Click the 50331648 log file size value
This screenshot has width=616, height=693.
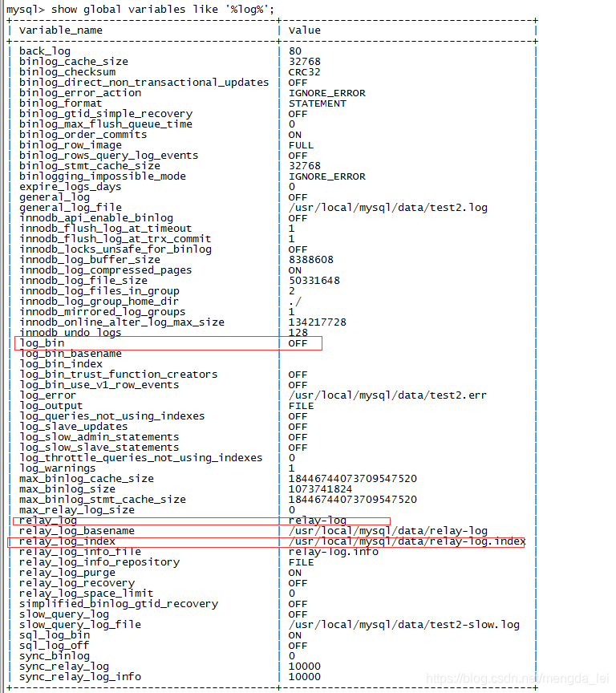coord(314,281)
